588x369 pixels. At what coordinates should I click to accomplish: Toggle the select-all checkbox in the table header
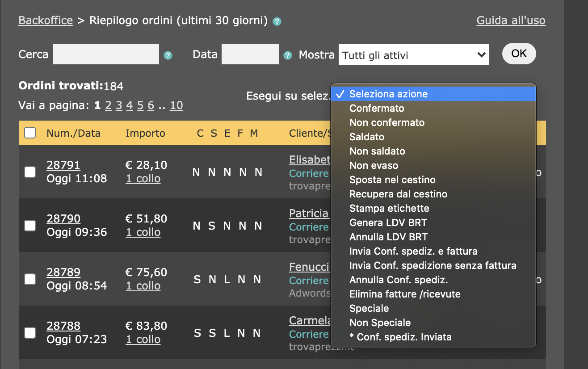[x=30, y=132]
